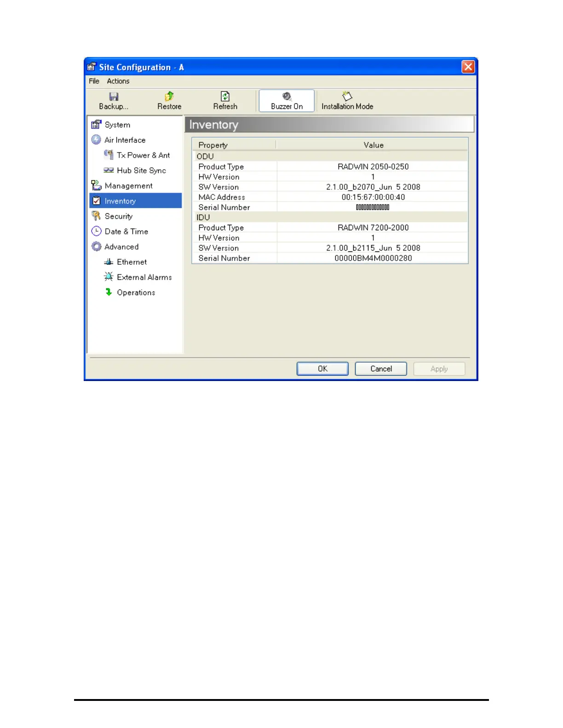Open Tx Power & Ant settings
This screenshot has width=563, height=728.
point(143,155)
